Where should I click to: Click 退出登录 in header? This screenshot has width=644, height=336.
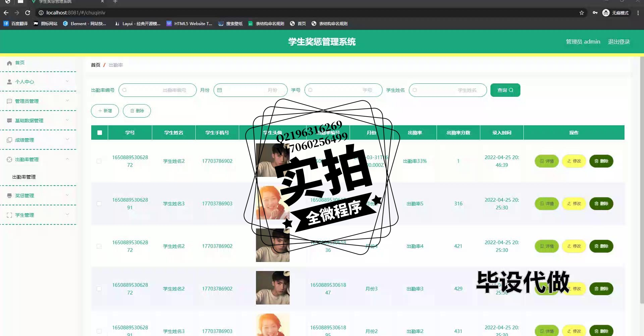tap(619, 42)
